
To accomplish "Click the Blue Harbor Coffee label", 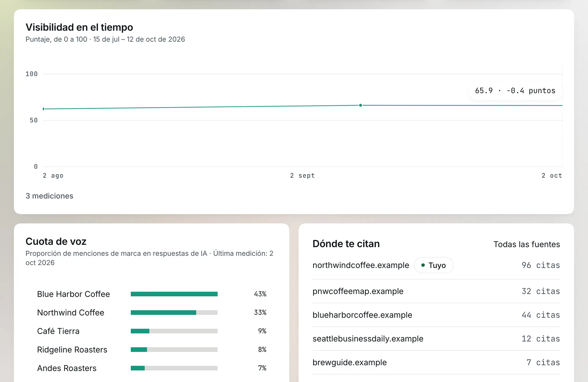I will tap(73, 294).
